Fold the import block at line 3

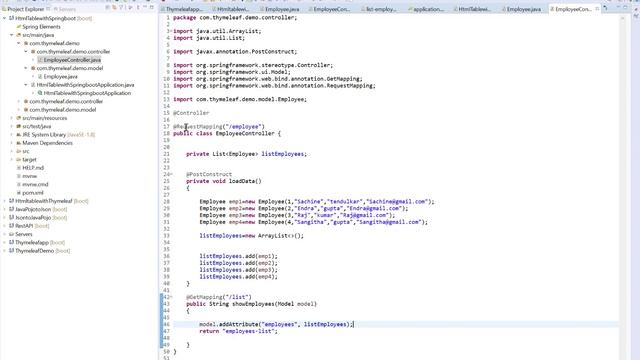(x=171, y=31)
